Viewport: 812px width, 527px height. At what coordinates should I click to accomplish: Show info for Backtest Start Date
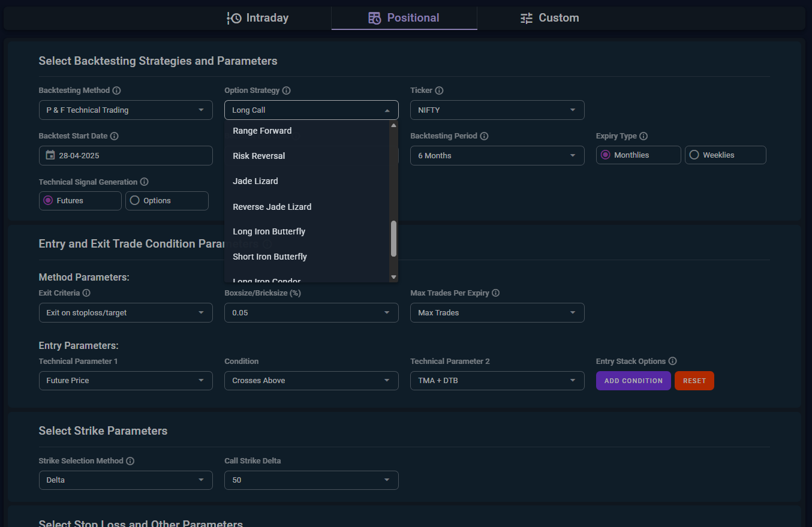pos(115,136)
